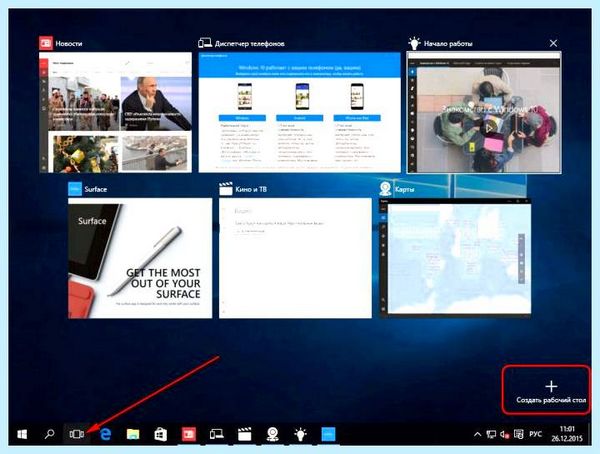
Task: Click the Phone Companion taskbar icon
Action: click(217, 434)
